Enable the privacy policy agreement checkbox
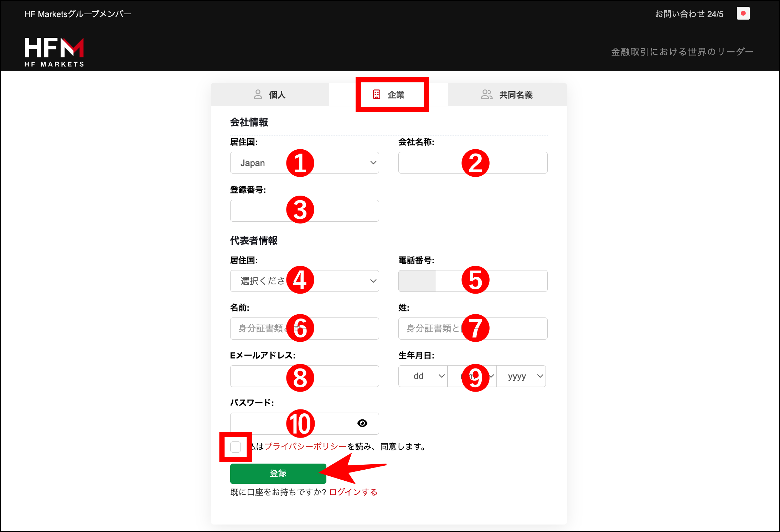 235,446
